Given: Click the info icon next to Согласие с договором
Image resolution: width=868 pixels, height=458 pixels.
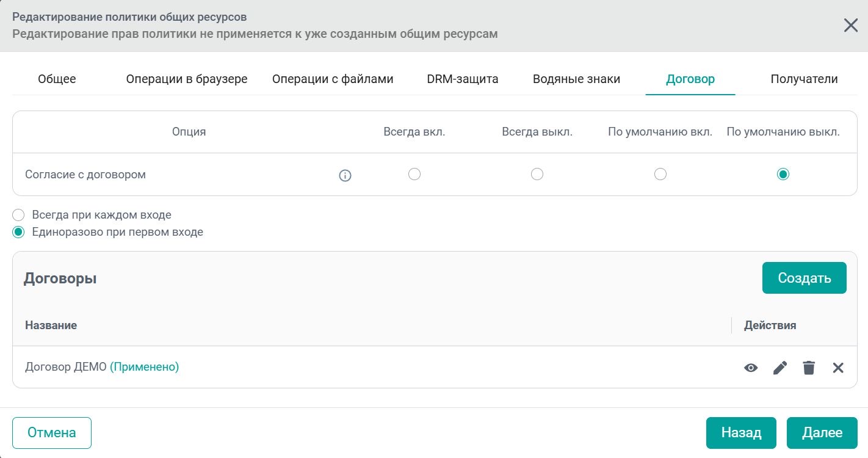Looking at the screenshot, I should pyautogui.click(x=345, y=176).
